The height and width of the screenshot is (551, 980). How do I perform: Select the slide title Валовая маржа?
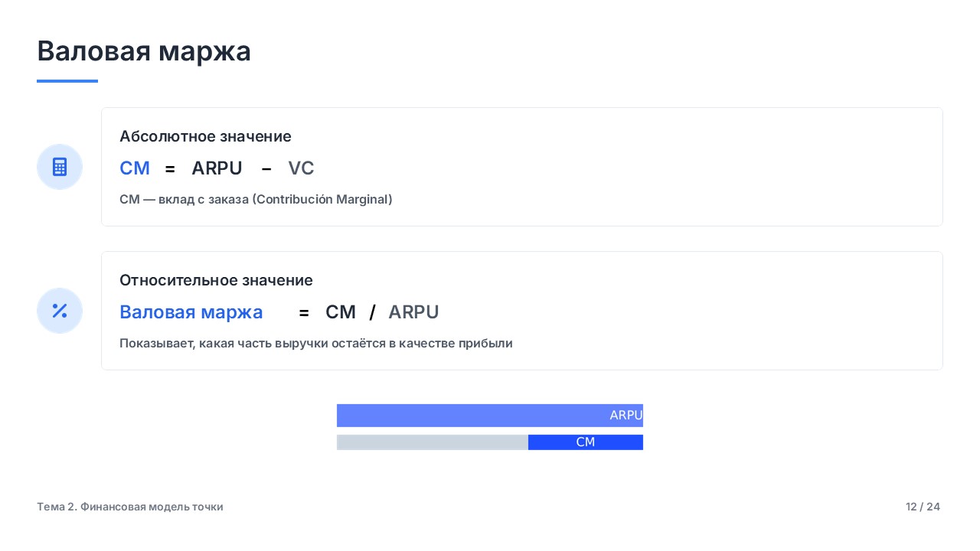[x=144, y=51]
